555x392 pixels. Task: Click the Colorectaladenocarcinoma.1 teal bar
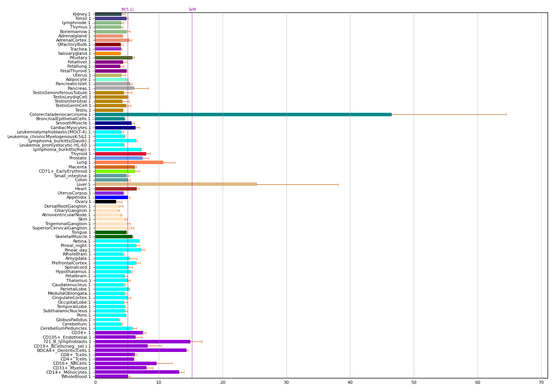tap(243, 114)
